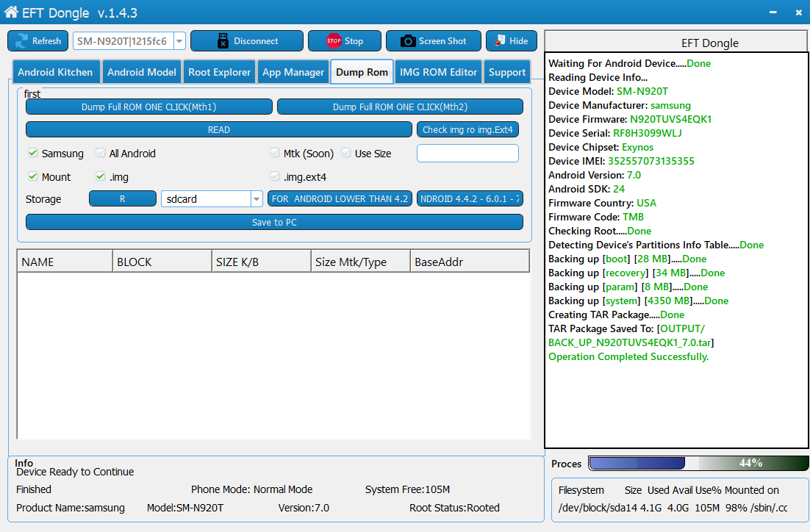Click NDROID 4.4.2 - 6.0.1 button
This screenshot has width=810, height=532.
point(470,199)
